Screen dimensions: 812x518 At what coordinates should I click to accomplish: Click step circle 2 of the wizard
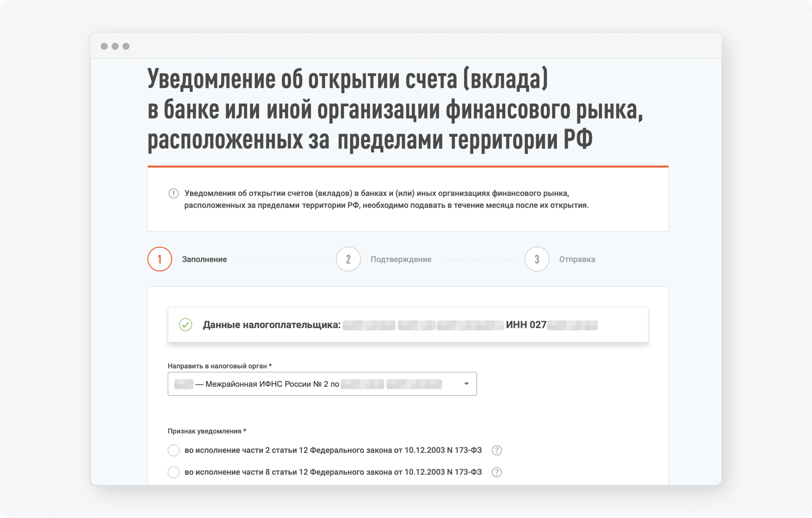pyautogui.click(x=348, y=259)
